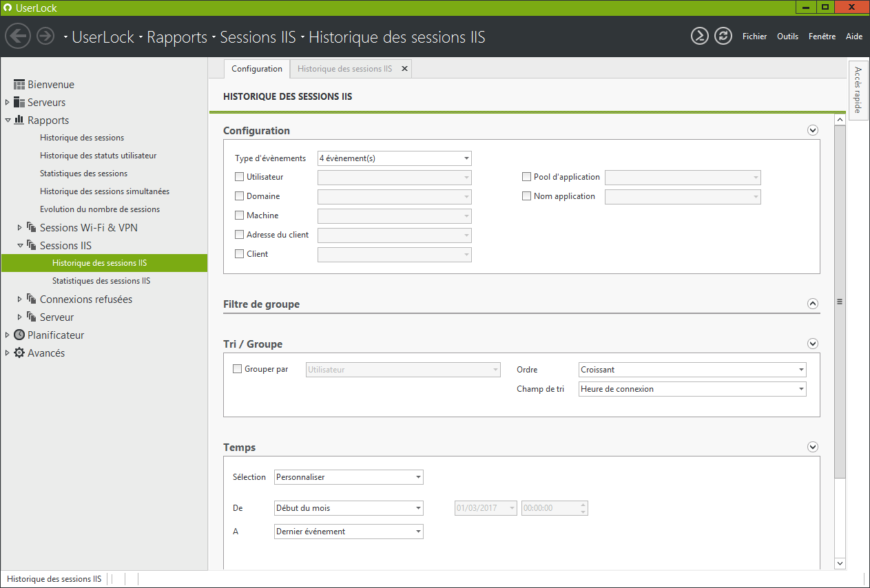Click the Sessions IIS folder icon

tap(32, 246)
